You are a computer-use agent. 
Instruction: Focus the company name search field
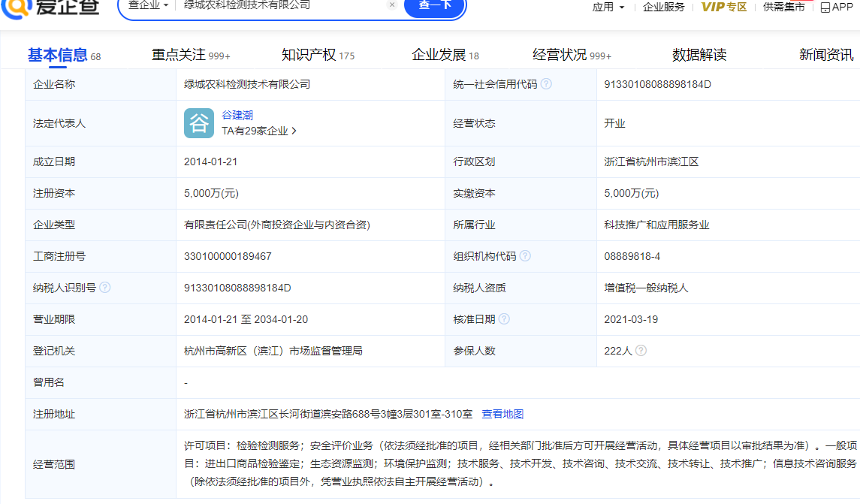(x=282, y=5)
